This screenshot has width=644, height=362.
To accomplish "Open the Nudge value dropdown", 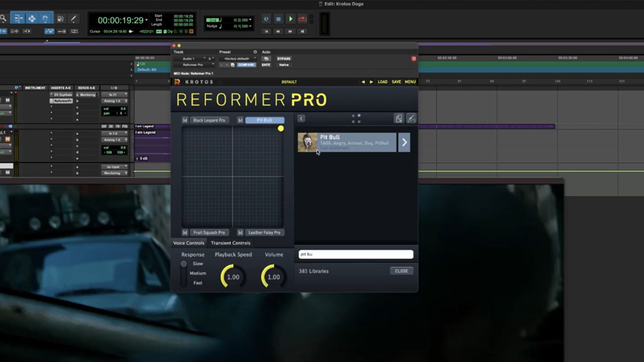I will [x=250, y=26].
